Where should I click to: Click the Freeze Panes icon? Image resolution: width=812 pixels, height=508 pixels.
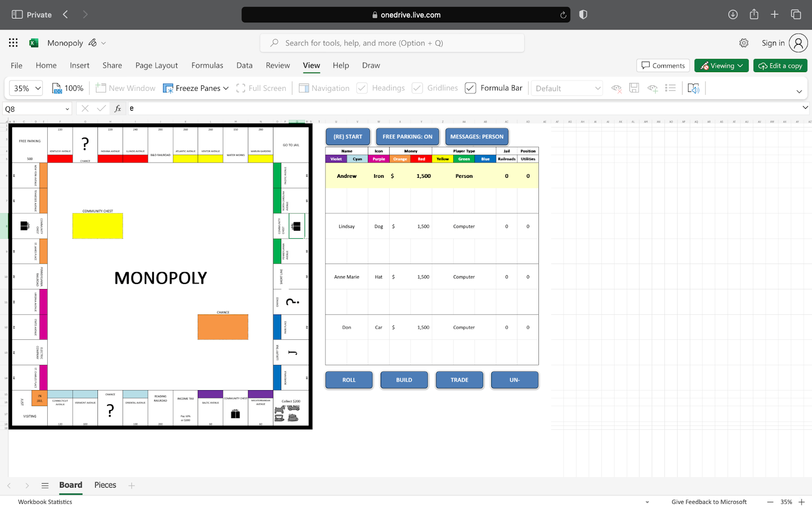[168, 88]
